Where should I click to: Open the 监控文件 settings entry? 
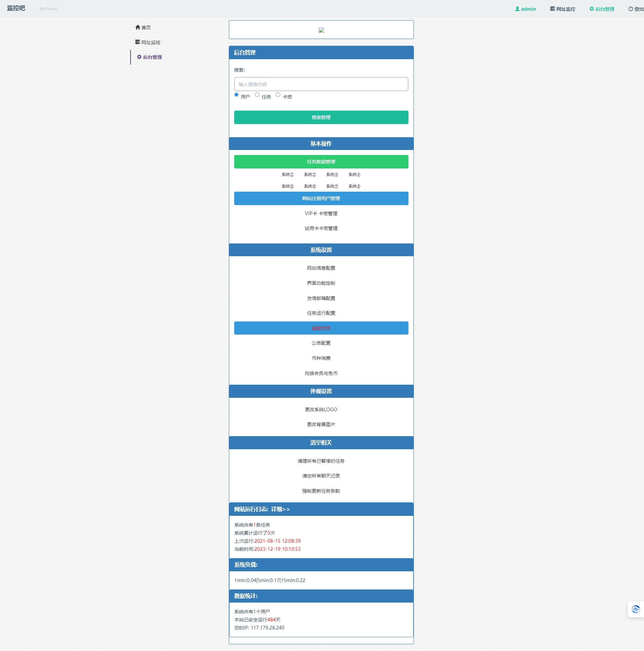pyautogui.click(x=321, y=328)
